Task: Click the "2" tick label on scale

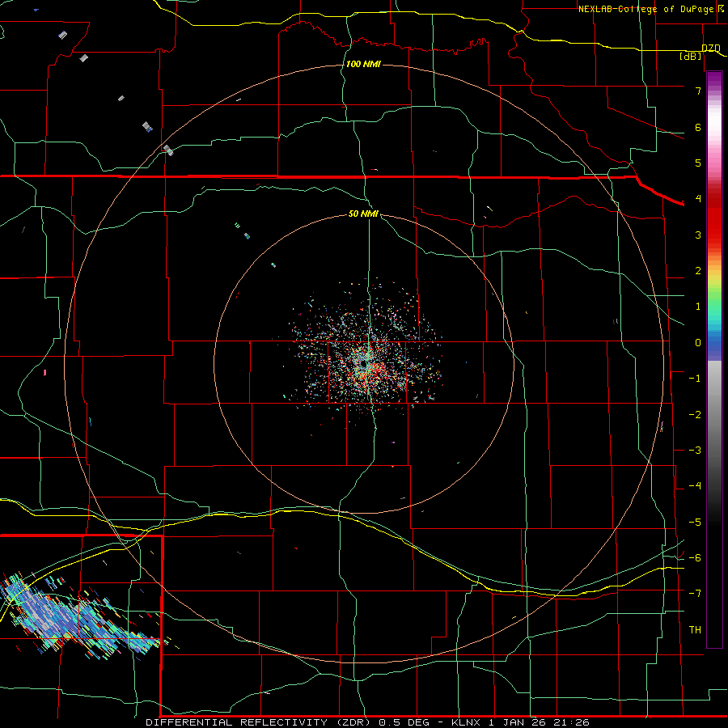Action: pyautogui.click(x=698, y=271)
